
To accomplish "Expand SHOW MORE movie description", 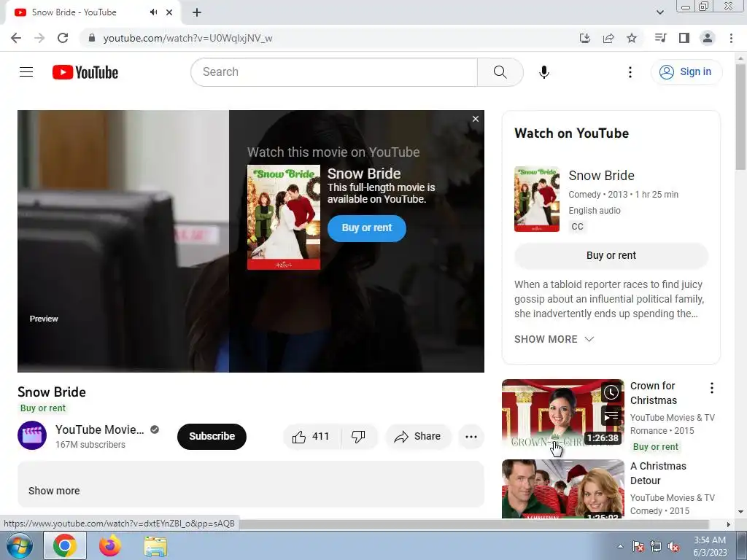I will (x=554, y=339).
